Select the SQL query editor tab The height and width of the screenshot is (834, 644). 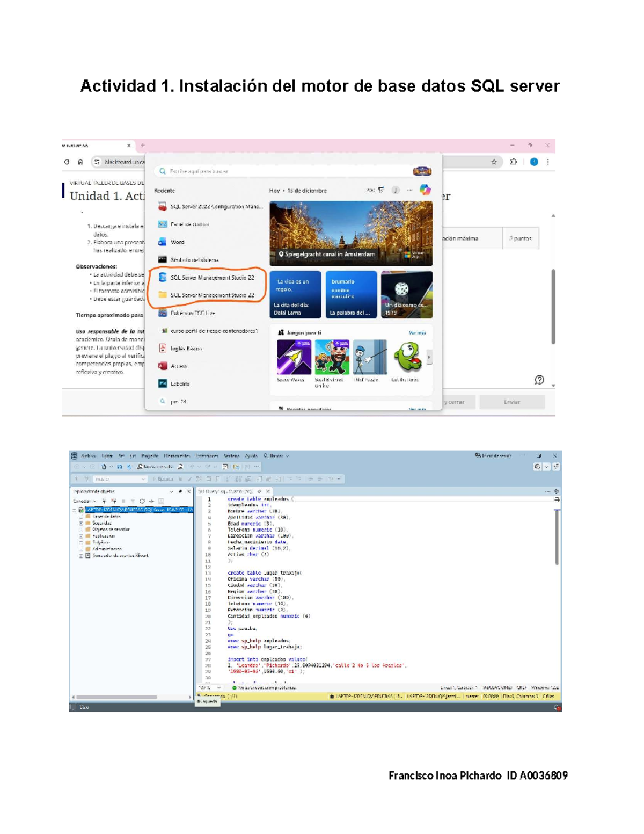coord(226,491)
